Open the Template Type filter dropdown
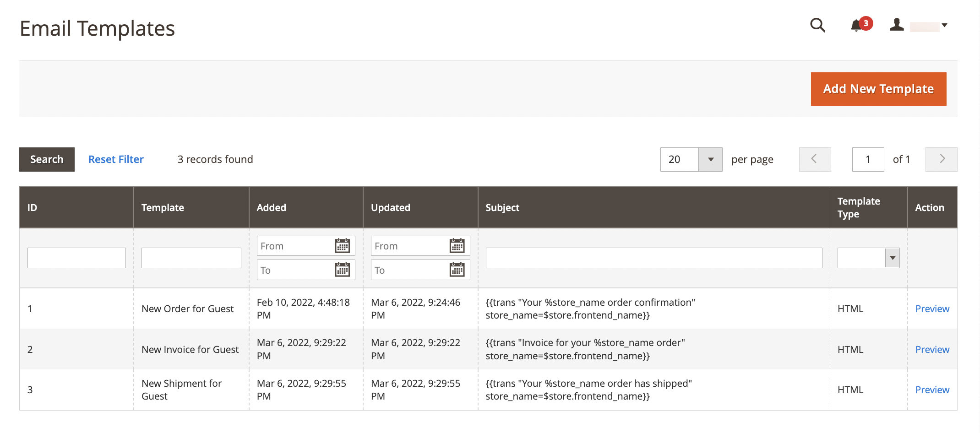Screen dimensions: 980x433 (891, 258)
